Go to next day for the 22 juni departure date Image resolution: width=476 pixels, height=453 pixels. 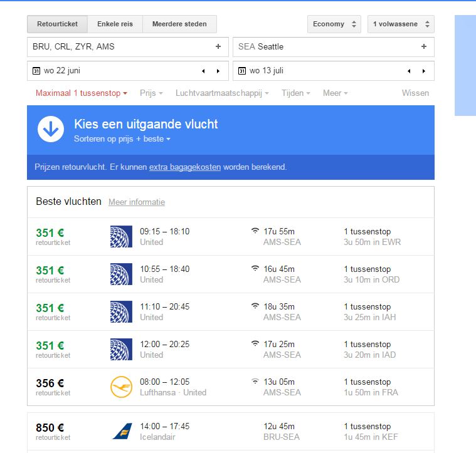[x=218, y=71]
